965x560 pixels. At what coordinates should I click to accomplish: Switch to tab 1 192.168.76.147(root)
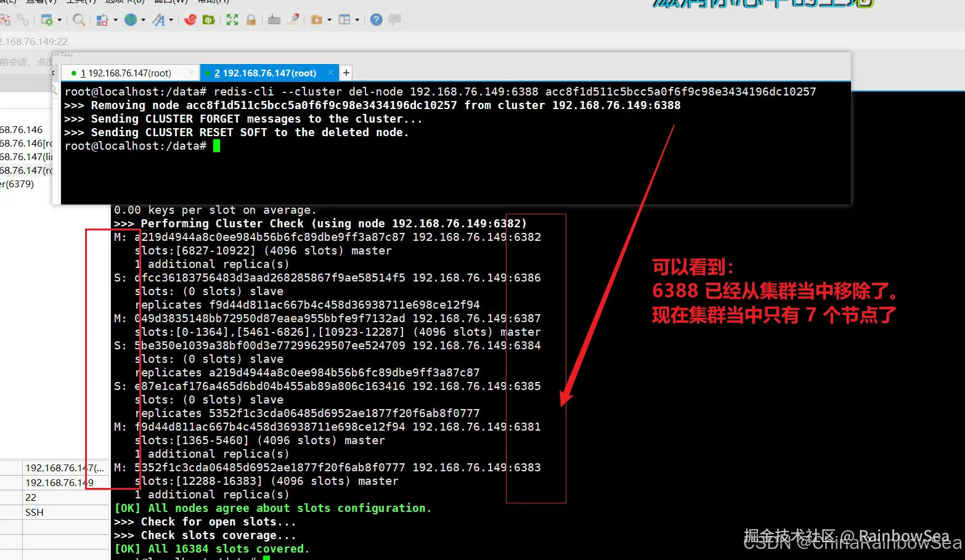tap(129, 73)
